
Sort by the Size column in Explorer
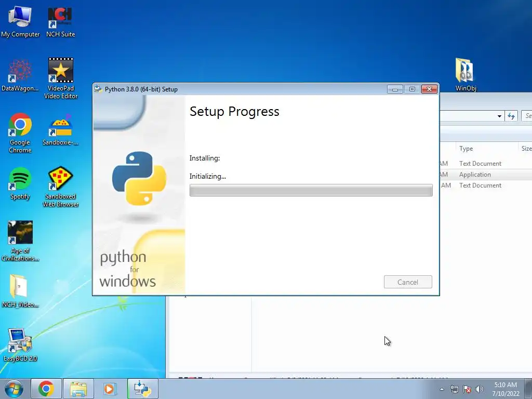pyautogui.click(x=526, y=148)
